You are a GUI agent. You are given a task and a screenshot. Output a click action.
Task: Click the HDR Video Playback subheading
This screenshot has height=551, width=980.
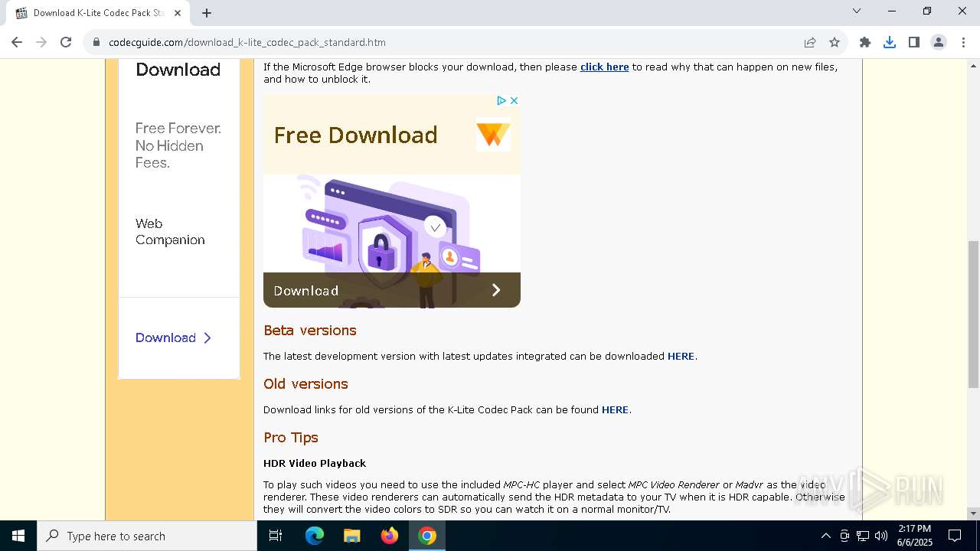coord(315,464)
